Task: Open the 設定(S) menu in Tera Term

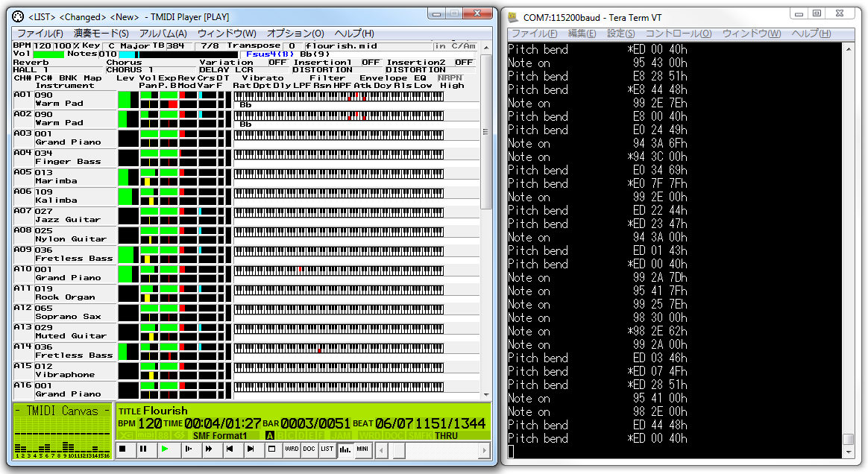Action: 621,34
